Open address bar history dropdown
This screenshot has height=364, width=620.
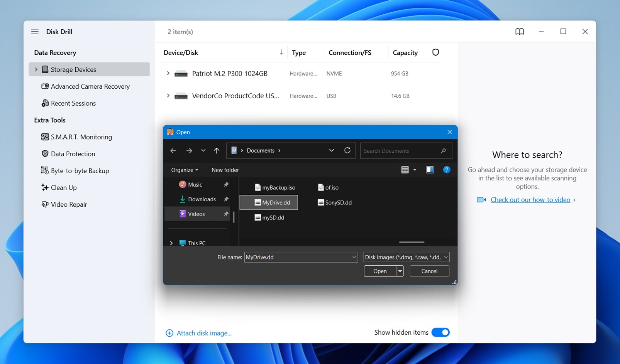point(331,151)
